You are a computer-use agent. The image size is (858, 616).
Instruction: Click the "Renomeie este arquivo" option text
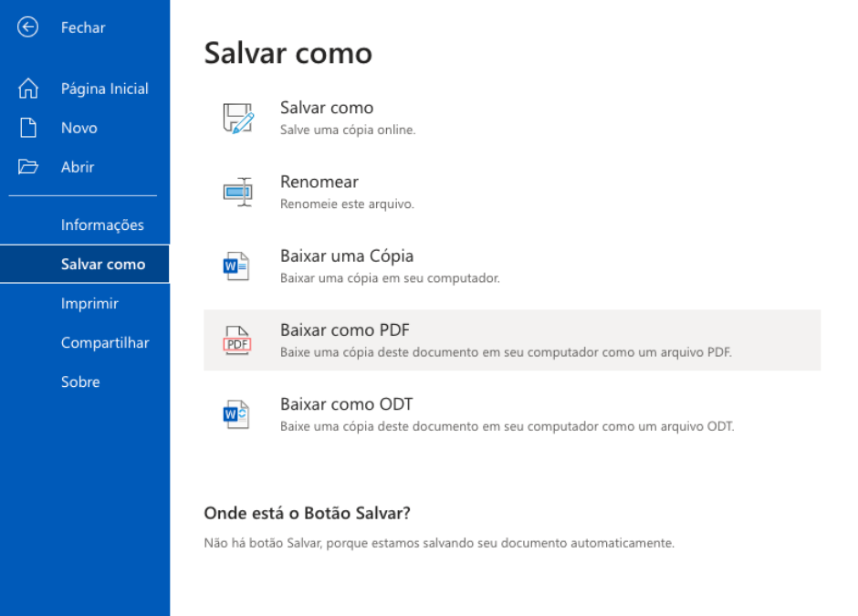(x=347, y=204)
